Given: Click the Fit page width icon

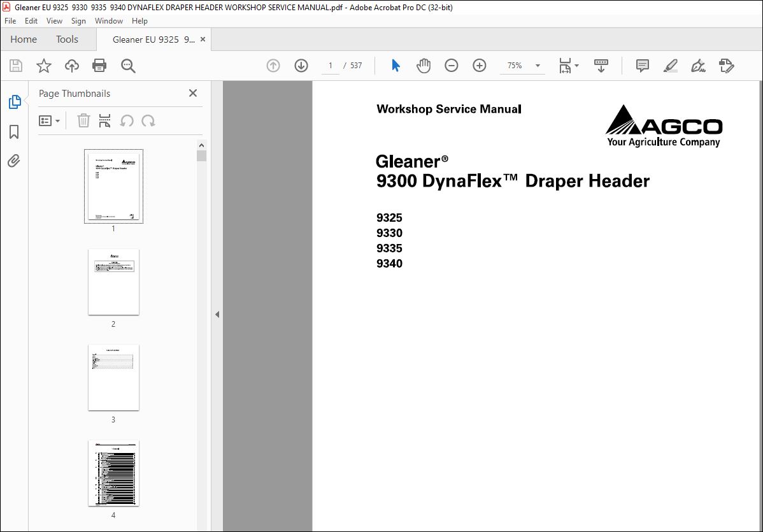Looking at the screenshot, I should (565, 66).
